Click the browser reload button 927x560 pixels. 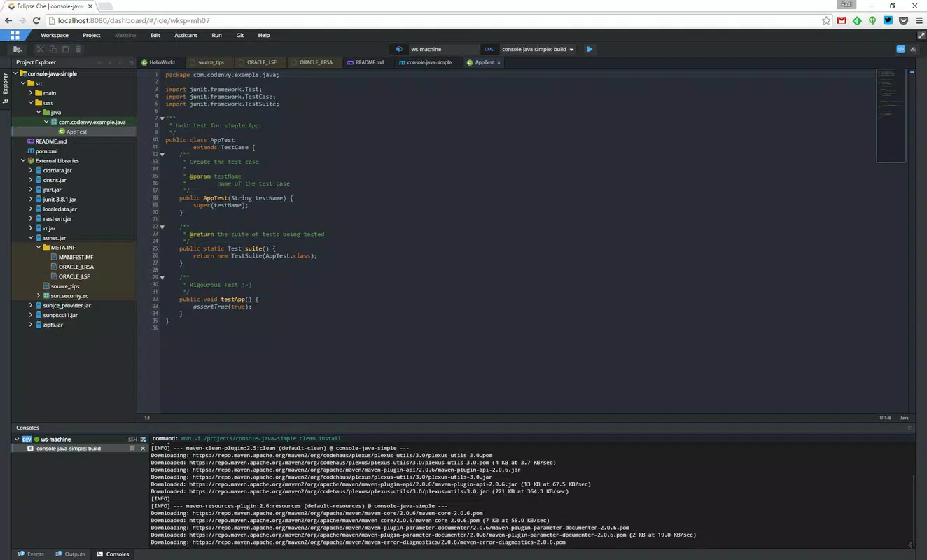coord(37,20)
